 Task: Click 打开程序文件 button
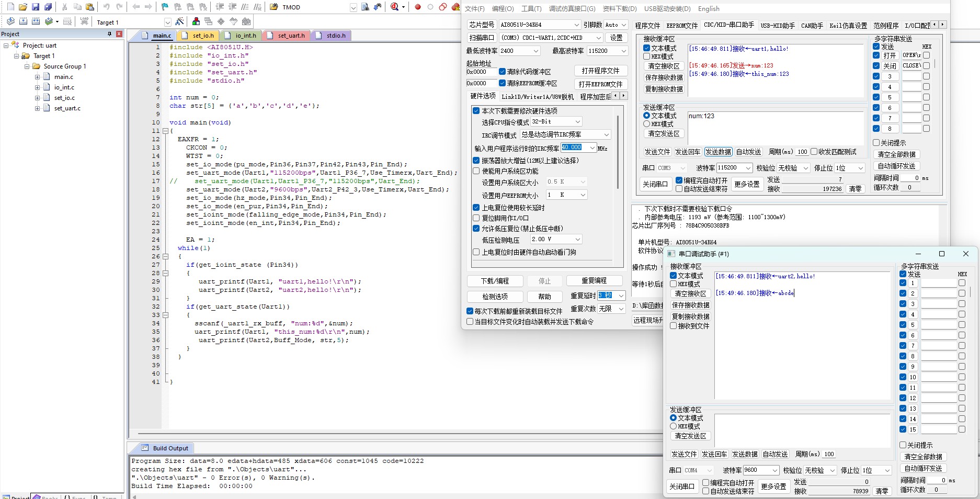click(x=600, y=71)
